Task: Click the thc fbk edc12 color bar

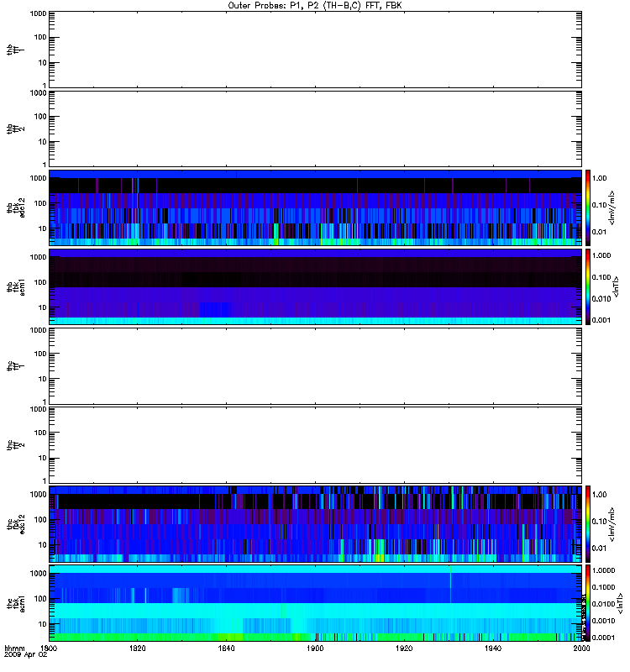Action: click(588, 523)
